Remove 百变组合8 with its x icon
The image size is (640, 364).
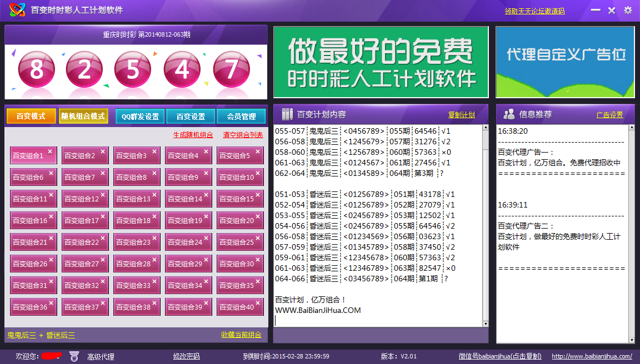click(x=154, y=173)
